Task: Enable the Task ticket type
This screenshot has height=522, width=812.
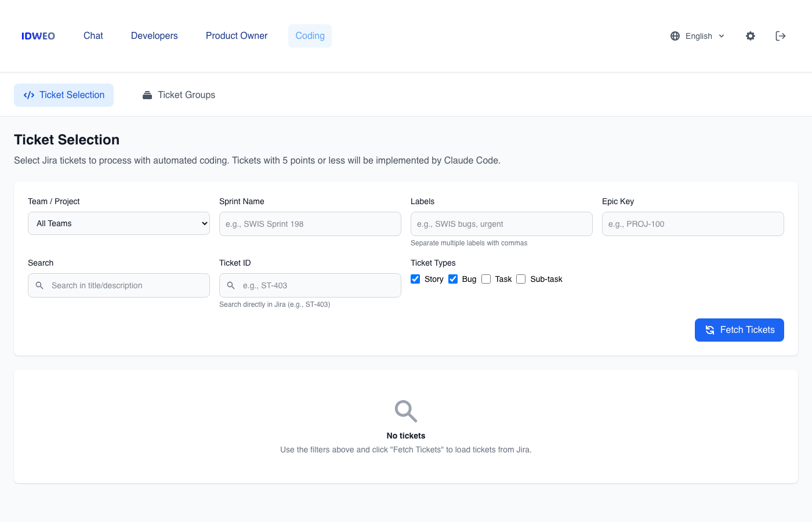Action: (486, 279)
